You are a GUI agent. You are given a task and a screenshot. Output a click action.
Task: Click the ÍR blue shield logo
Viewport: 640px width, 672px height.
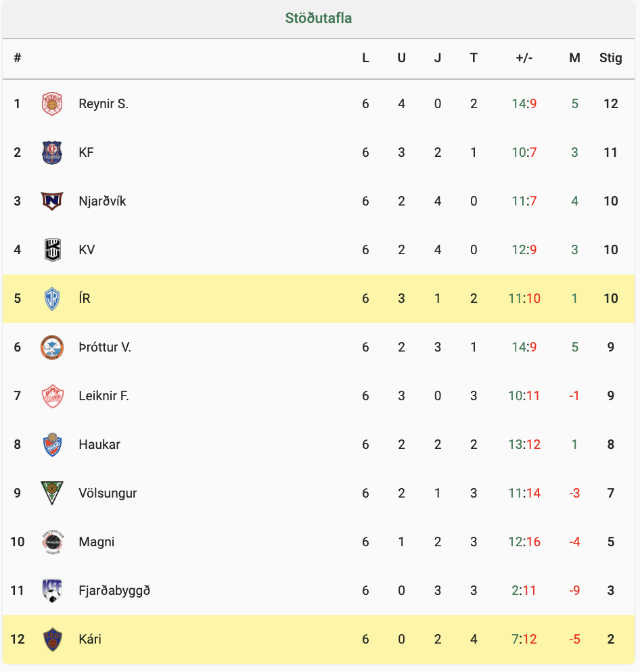[x=52, y=299]
